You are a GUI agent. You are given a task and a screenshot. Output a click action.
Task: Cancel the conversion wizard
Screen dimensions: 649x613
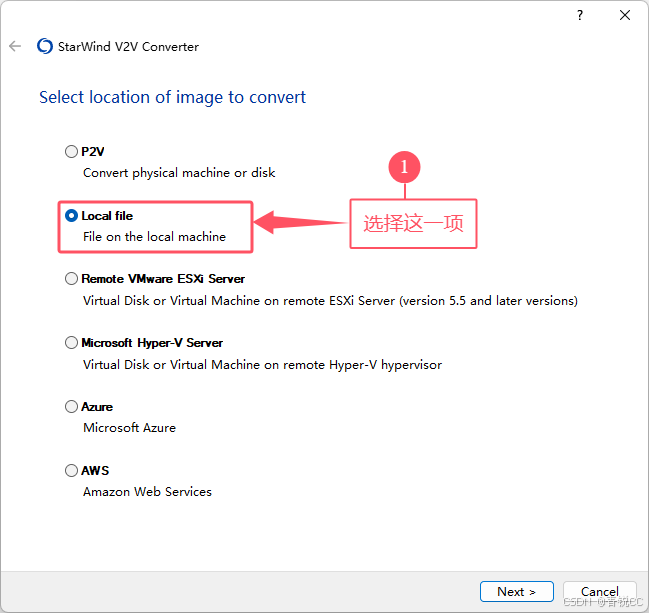600,591
